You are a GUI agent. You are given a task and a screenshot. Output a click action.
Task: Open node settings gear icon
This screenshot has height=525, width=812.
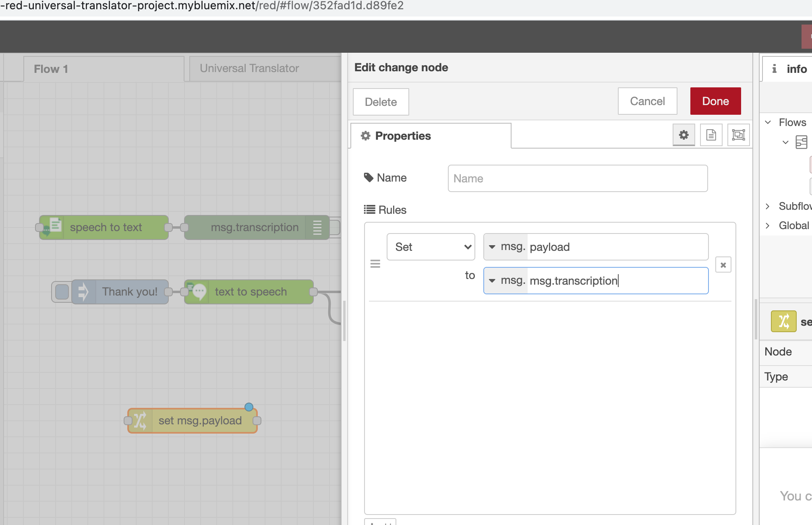(x=684, y=135)
